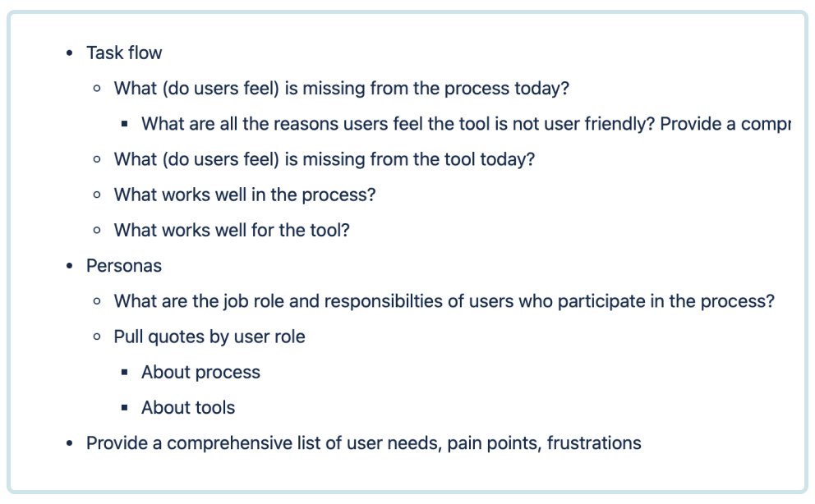Screen dimensions: 815x504
Task: Click 'What works well for the tool?'
Action: pos(232,230)
